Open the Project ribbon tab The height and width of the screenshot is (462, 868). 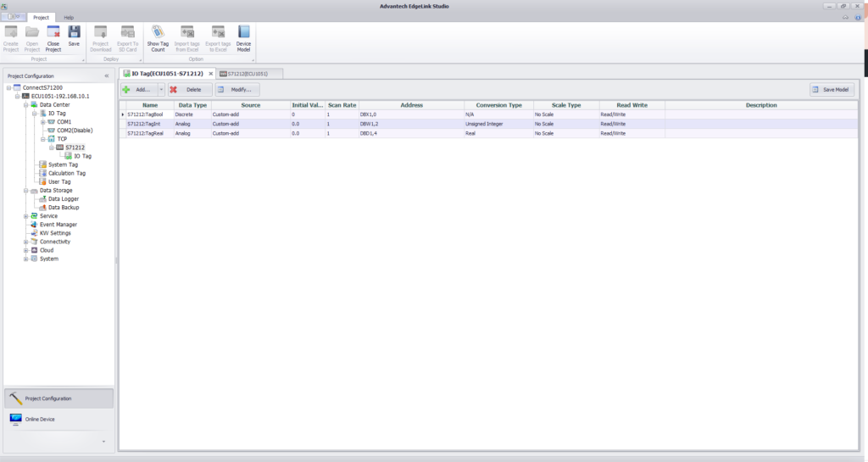(41, 18)
